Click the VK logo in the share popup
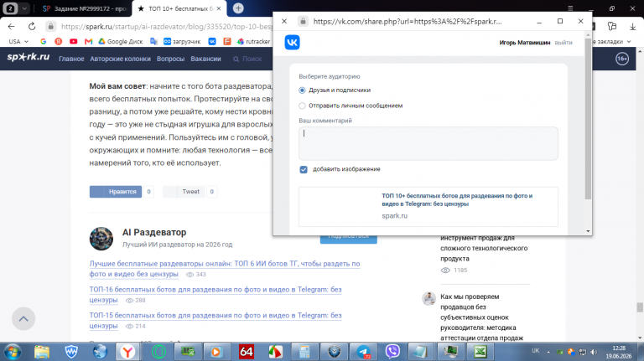This screenshot has width=644, height=361. 292,42
